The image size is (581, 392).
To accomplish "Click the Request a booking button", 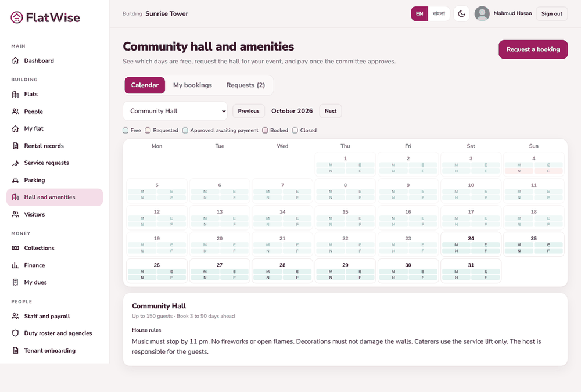I will (x=533, y=49).
